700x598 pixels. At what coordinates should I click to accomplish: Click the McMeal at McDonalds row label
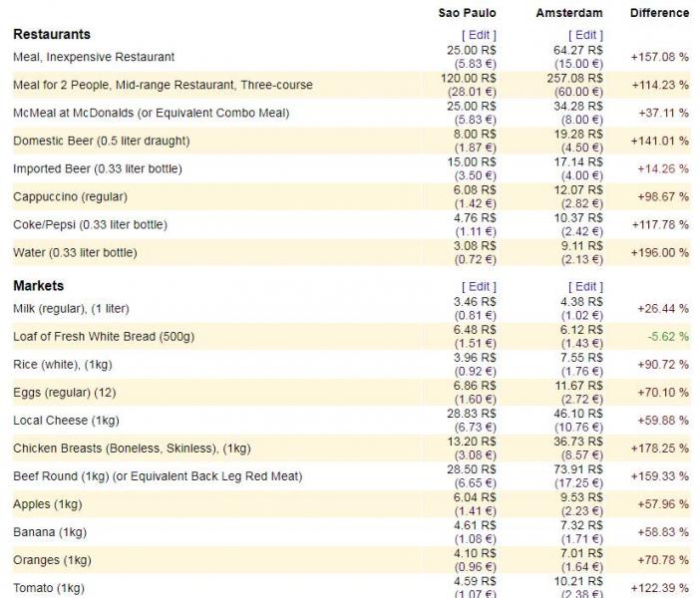coord(151,113)
